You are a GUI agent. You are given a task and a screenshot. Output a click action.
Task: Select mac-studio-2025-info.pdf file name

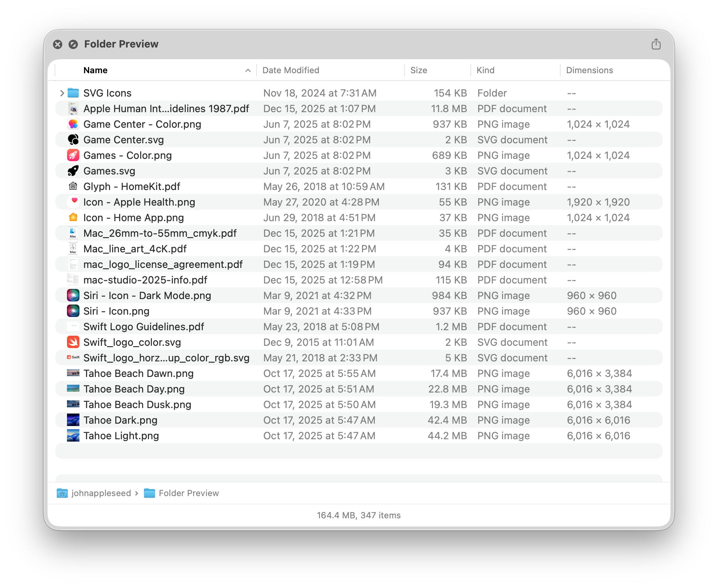[x=145, y=280]
